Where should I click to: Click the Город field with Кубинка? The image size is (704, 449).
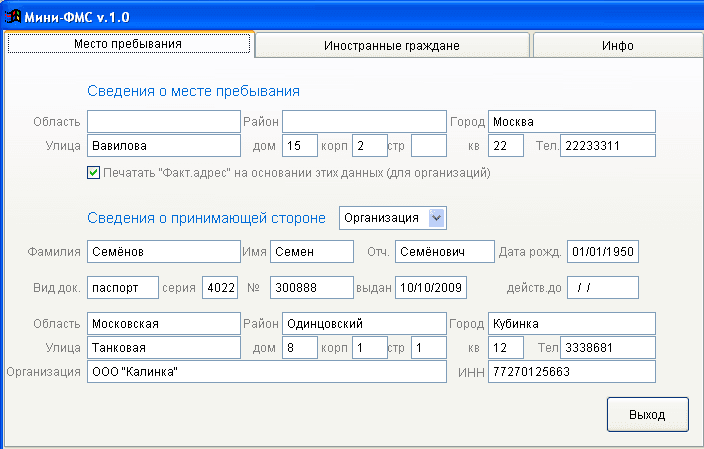tap(572, 324)
